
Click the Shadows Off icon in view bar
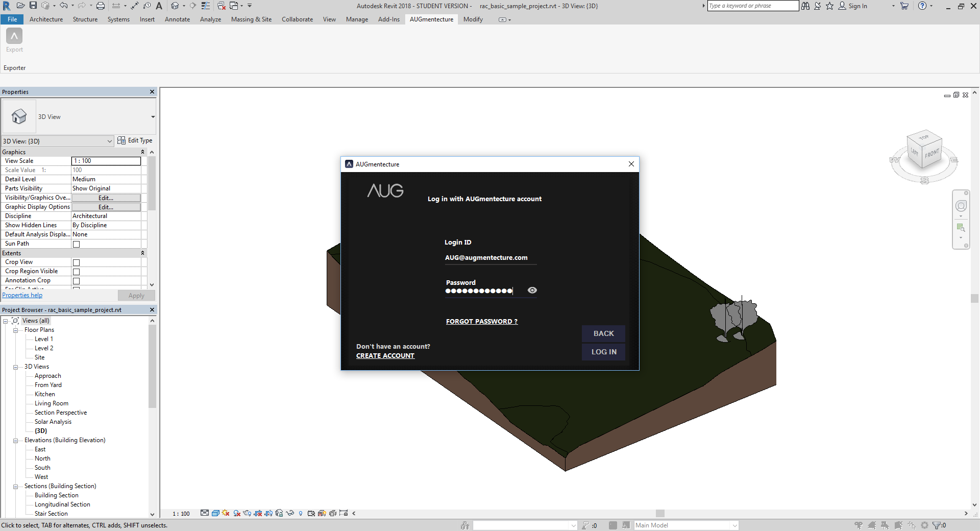[x=237, y=513]
